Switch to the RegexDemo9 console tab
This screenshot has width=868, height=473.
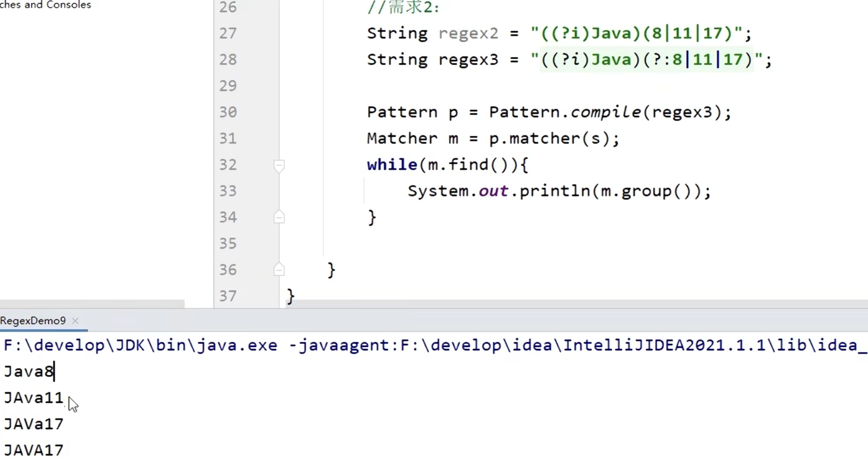33,321
